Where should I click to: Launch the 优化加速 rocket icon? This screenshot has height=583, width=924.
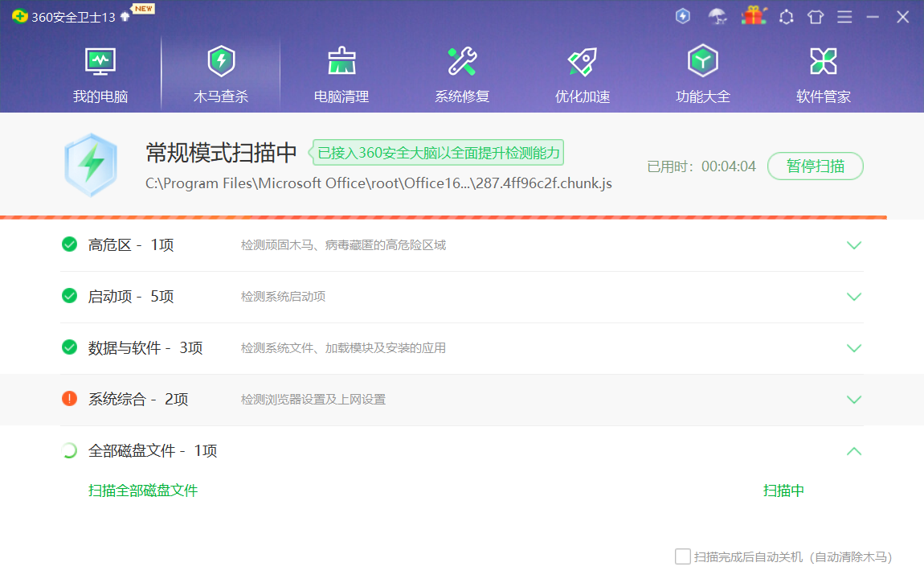(x=583, y=61)
